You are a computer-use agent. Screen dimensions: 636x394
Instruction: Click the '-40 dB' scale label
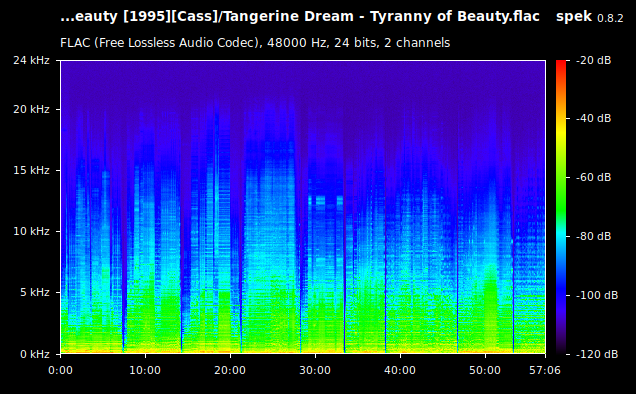click(x=593, y=118)
